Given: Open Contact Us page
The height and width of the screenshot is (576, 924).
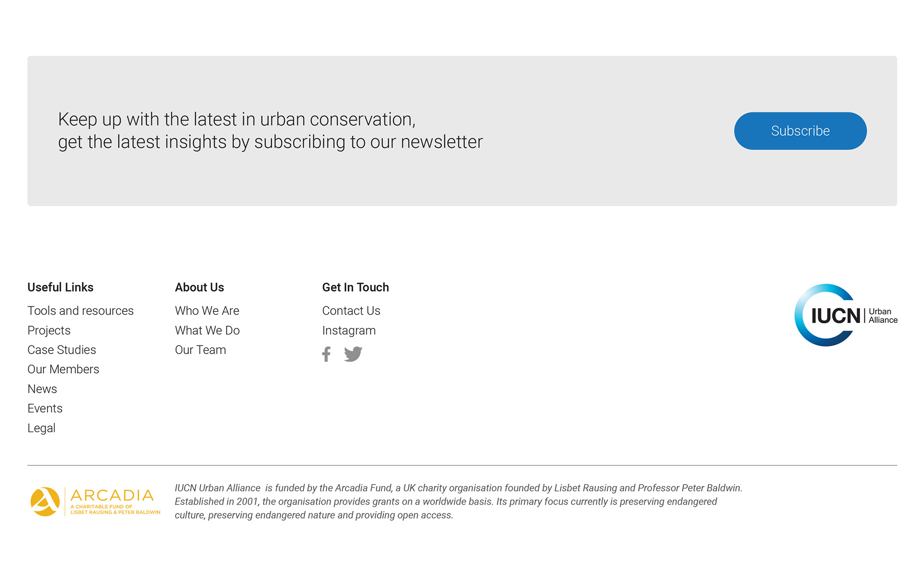Looking at the screenshot, I should [x=351, y=311].
